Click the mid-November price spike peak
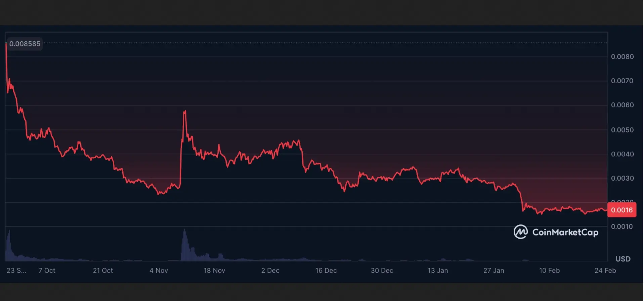 coord(185,111)
